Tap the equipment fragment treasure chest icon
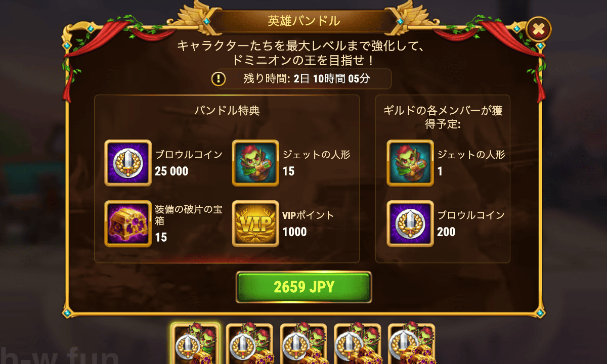The image size is (607, 364). click(x=127, y=223)
